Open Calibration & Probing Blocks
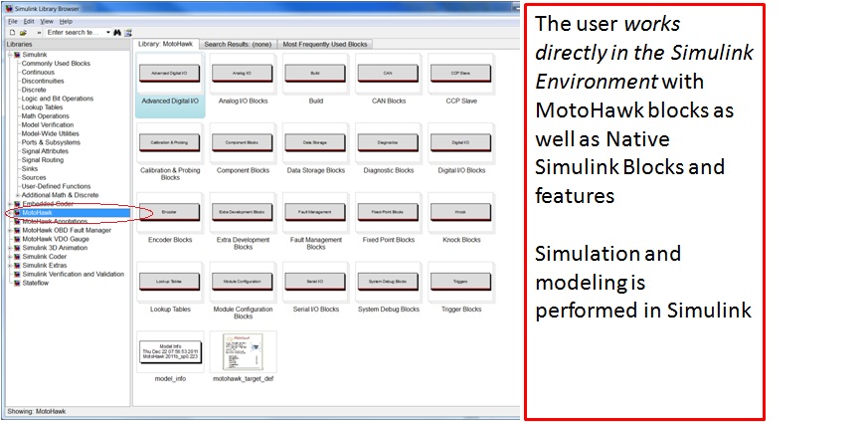 click(170, 142)
